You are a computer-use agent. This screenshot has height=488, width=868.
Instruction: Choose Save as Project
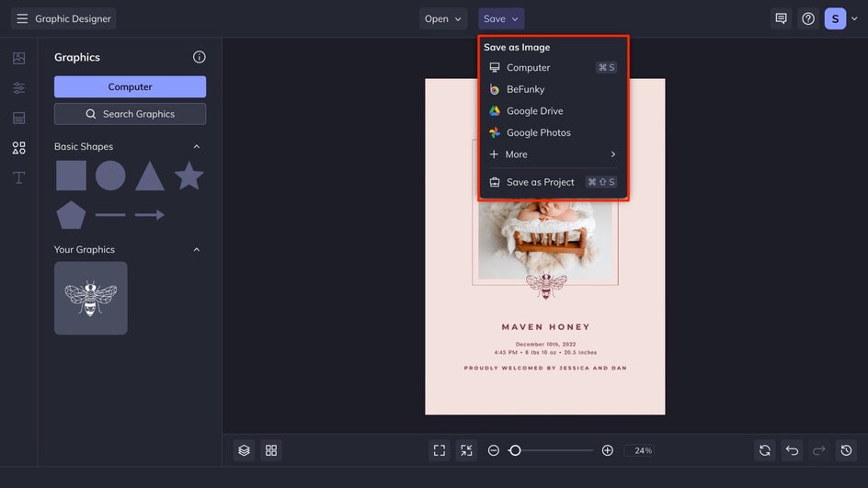553,182
